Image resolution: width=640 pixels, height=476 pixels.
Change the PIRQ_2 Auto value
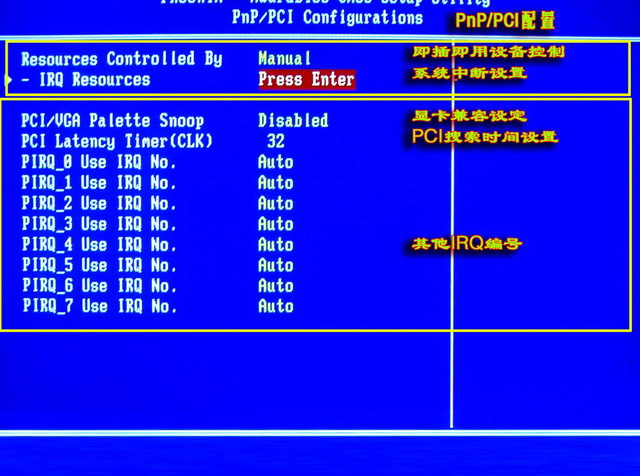click(275, 203)
